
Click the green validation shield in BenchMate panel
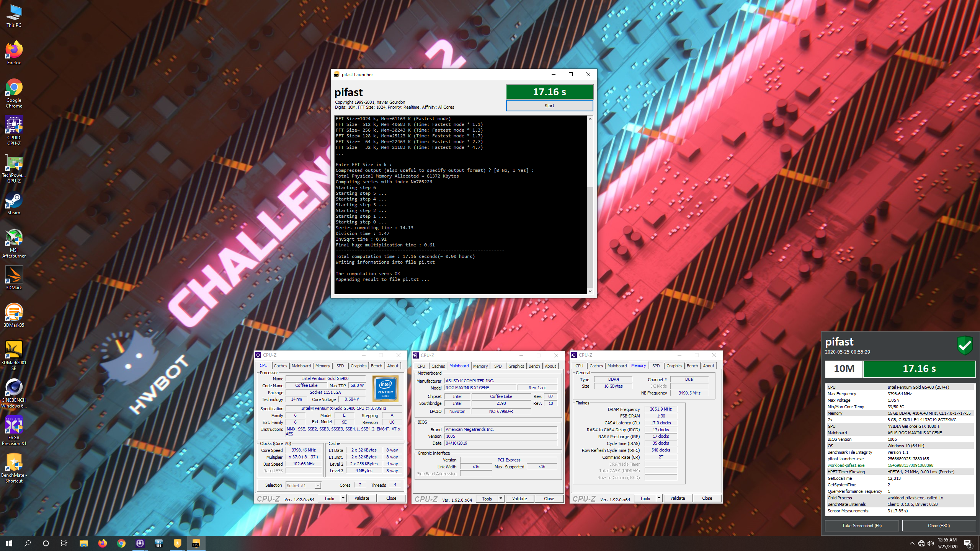click(965, 345)
